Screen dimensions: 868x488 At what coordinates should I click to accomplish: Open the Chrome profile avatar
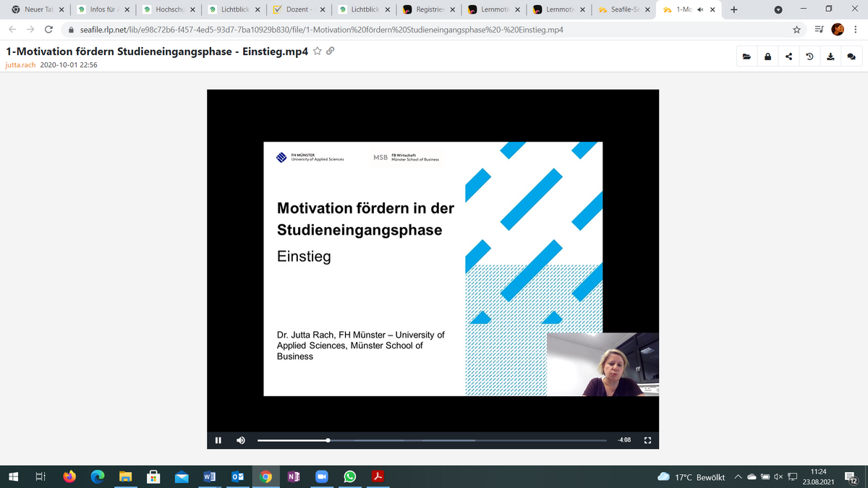coord(838,30)
